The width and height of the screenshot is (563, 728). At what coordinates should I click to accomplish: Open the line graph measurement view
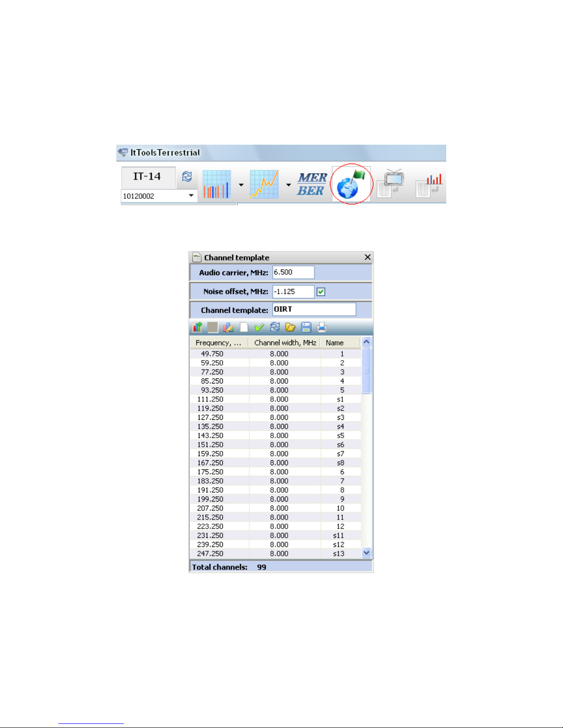coord(264,184)
